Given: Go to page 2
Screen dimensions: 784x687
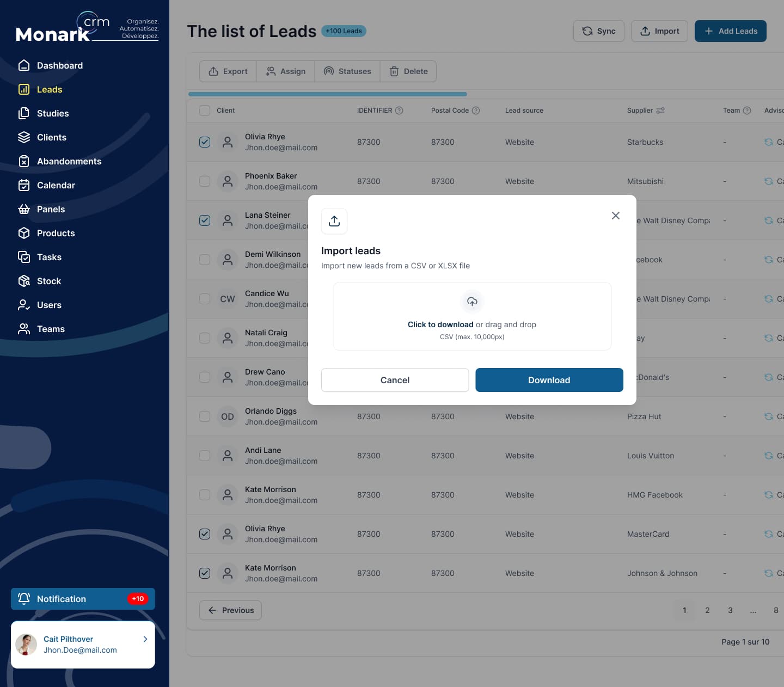Looking at the screenshot, I should point(707,610).
